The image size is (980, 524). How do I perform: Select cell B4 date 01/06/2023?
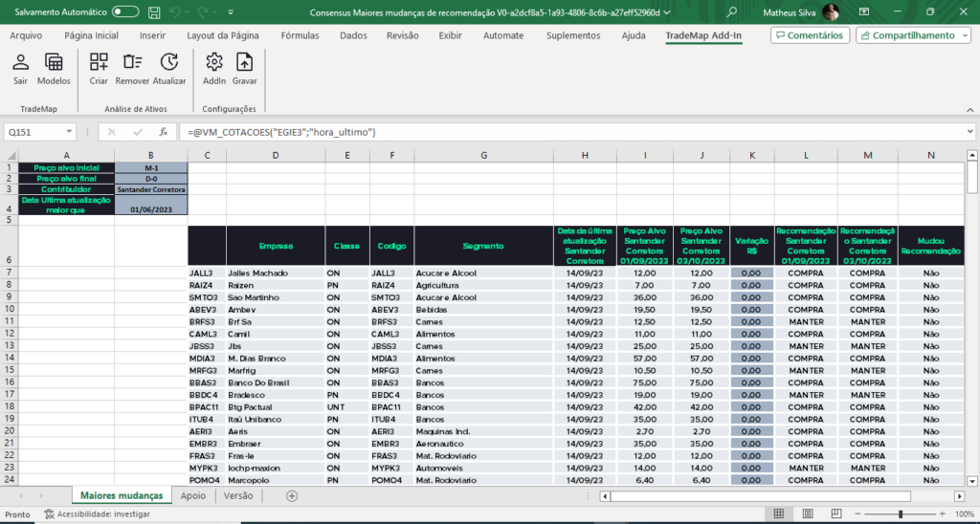[151, 205]
